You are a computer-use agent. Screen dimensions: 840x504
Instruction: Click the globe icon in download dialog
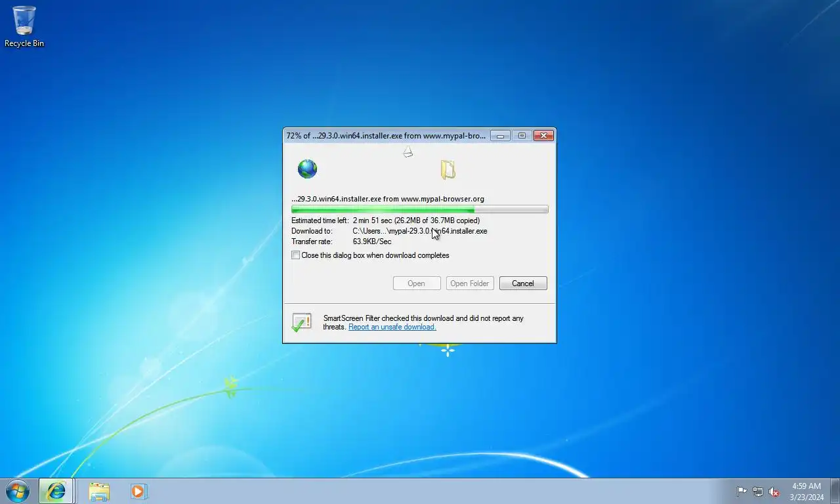pyautogui.click(x=307, y=169)
